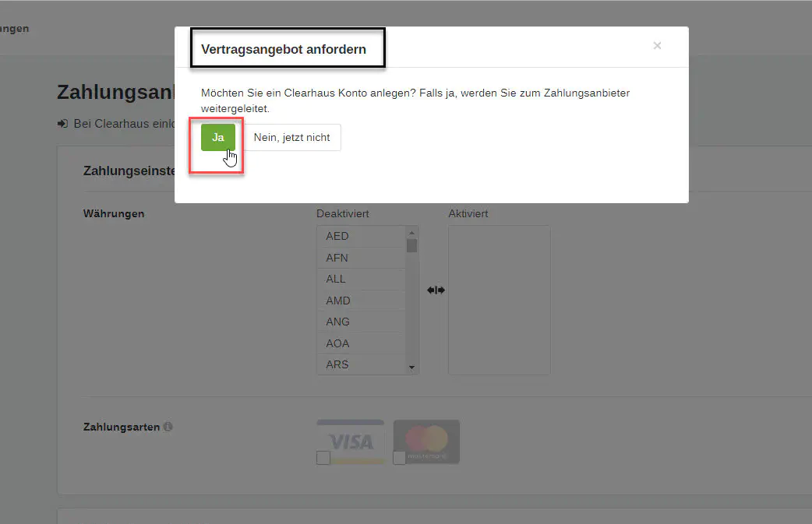Click the Clearhaus login arrow icon
812x524 pixels.
(63, 124)
